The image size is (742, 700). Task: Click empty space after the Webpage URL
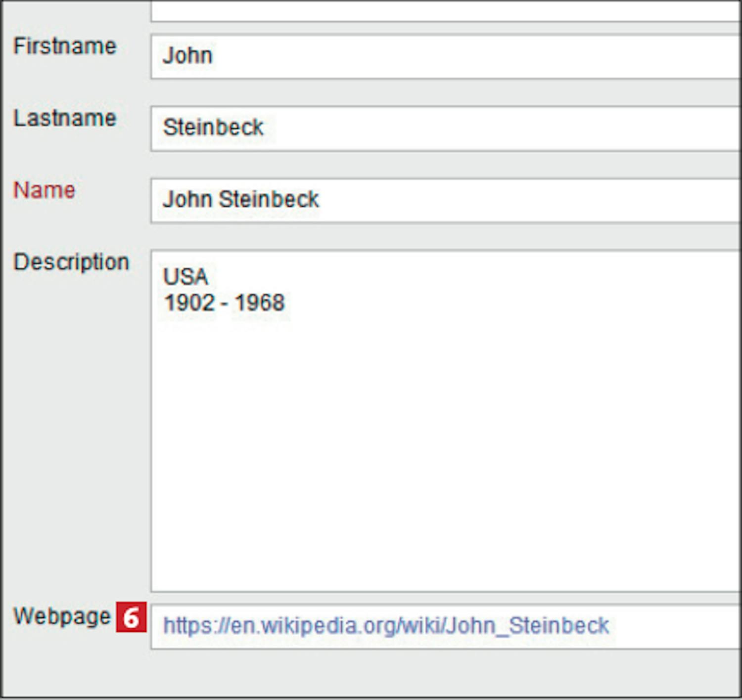[x=678, y=626]
